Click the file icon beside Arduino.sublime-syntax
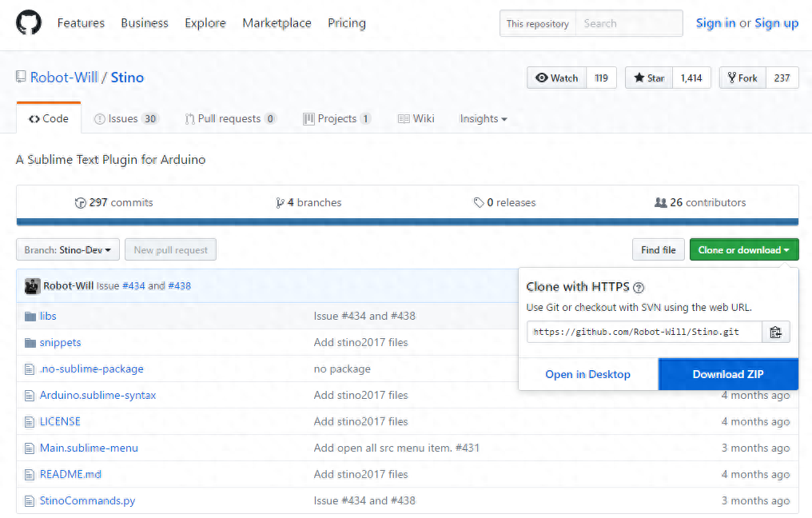812x518 pixels. tap(30, 395)
